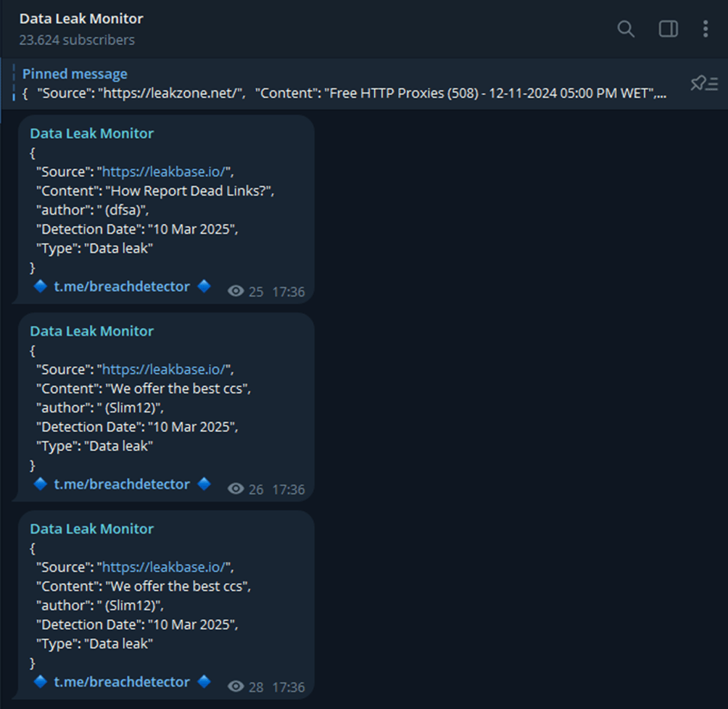This screenshot has height=709, width=728.
Task: Toggle the right sidebar panel icon
Action: (x=668, y=29)
